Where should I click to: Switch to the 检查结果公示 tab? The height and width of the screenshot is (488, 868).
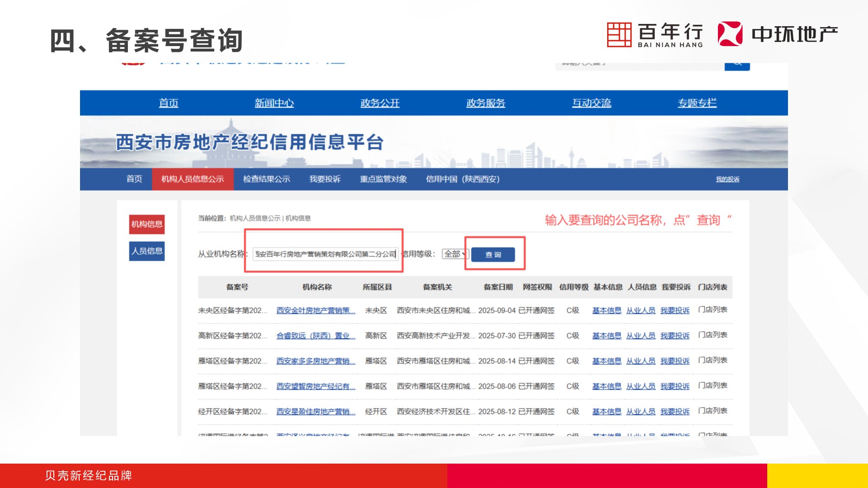point(267,179)
